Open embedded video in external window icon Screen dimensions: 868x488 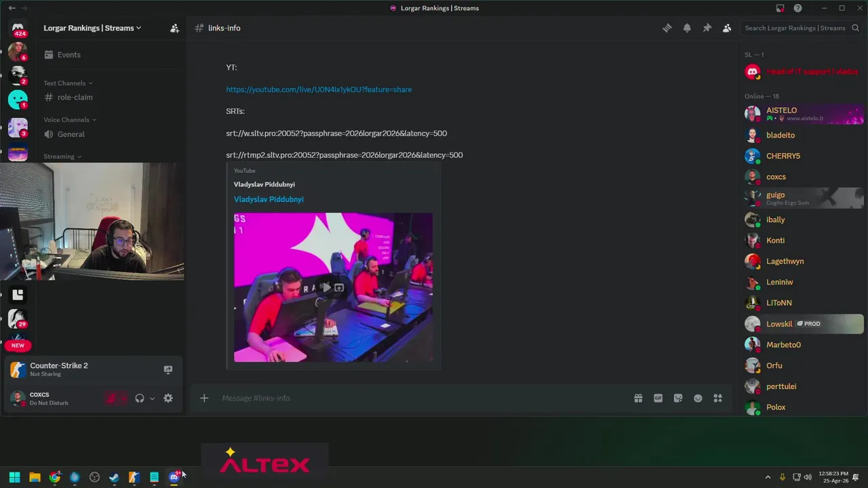coord(339,287)
